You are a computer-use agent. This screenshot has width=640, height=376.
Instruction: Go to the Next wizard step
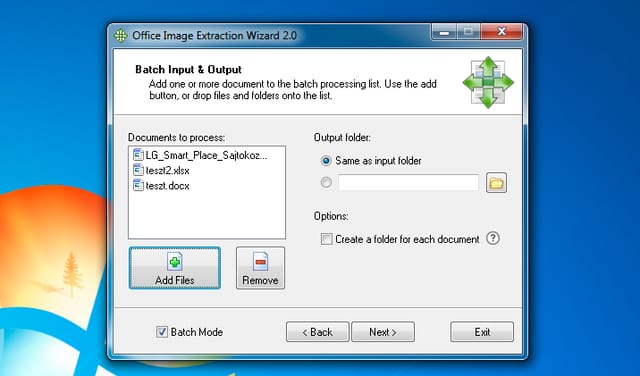click(383, 332)
